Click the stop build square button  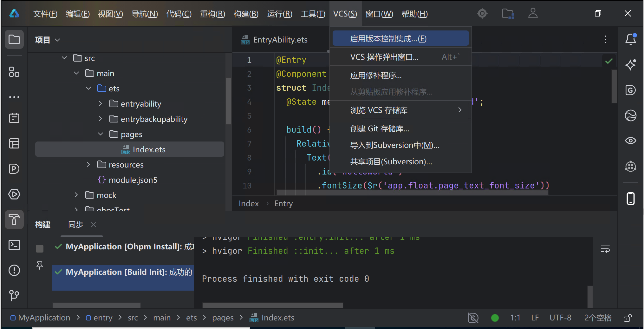(x=40, y=249)
